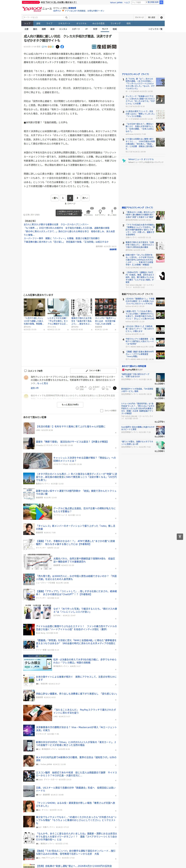Screen dimensions: 186x868
Task: Open the comment count 78 icon under the headline
Action: [44, 47]
